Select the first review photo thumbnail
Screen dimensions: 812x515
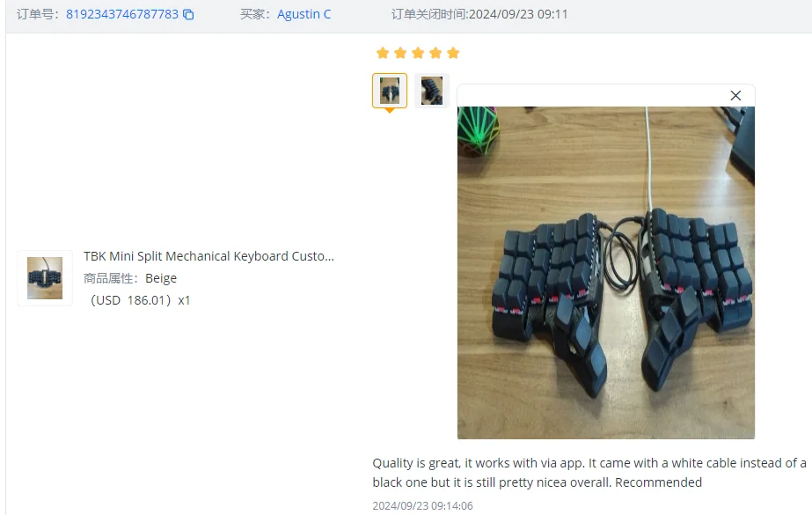click(390, 91)
